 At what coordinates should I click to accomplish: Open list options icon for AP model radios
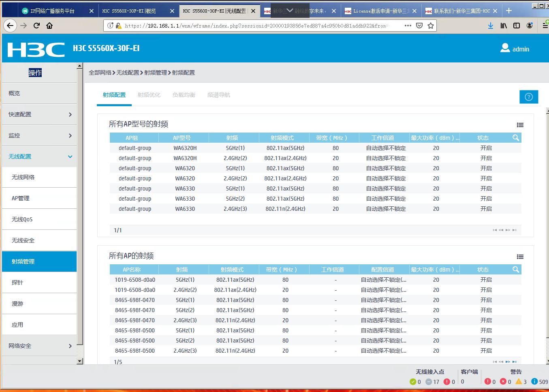click(520, 125)
